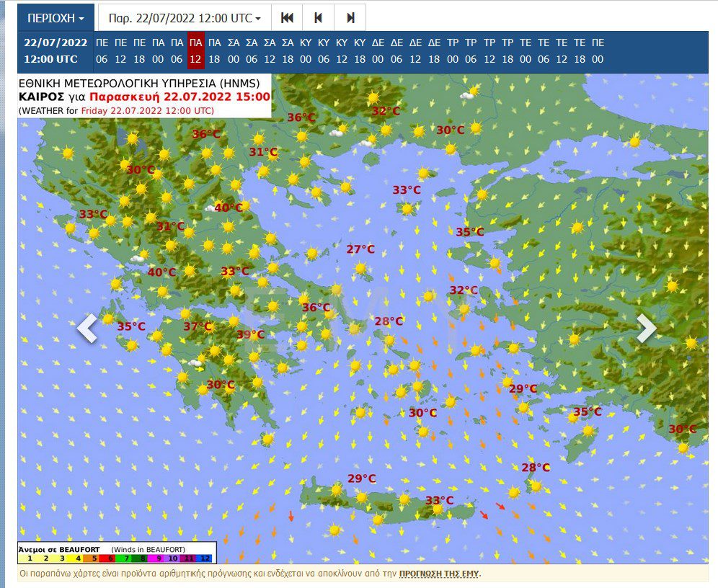Image resolution: width=718 pixels, height=588 pixels.
Task: Select the first ΠΕ 06 timeline slot
Action: (x=102, y=51)
